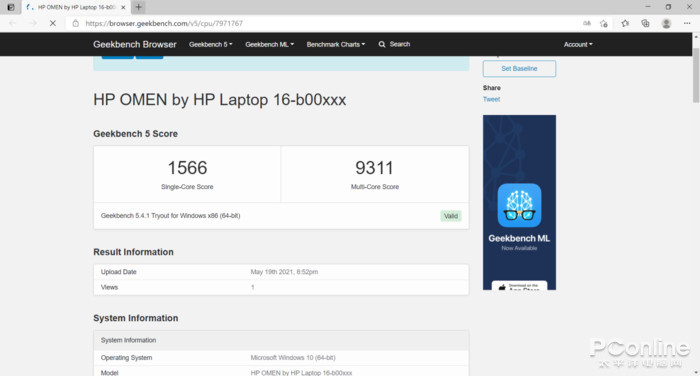The height and width of the screenshot is (376, 700).
Task: View site information lock icon
Action: 75,23
